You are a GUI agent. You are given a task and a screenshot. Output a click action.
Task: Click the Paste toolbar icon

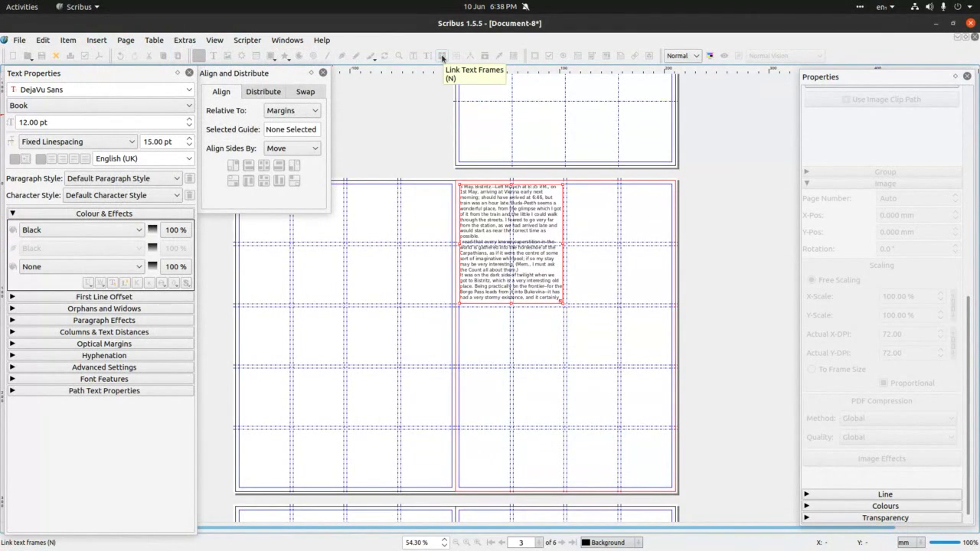178,56
